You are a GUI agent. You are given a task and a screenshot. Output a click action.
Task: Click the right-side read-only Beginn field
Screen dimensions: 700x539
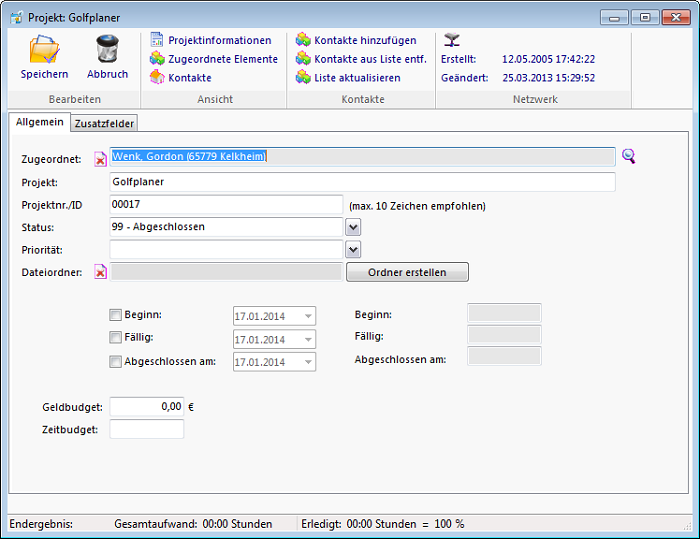point(504,313)
